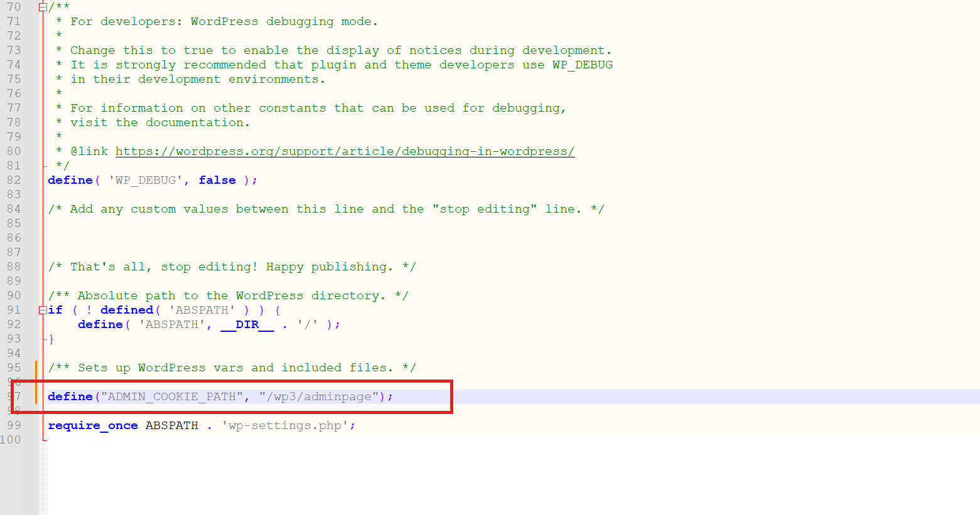Select line number 99 in the margin
The width and height of the screenshot is (980, 515).
(x=14, y=425)
